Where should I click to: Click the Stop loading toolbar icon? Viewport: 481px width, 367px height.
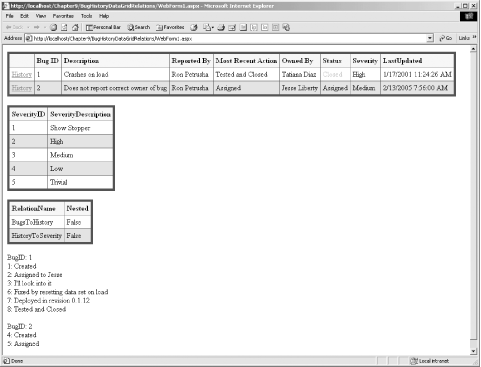click(x=53, y=27)
